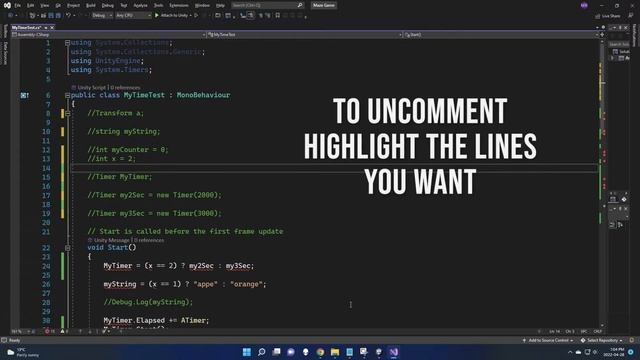This screenshot has height=360, width=640.
Task: Click the Undo toolbar icon
Action: point(68,16)
